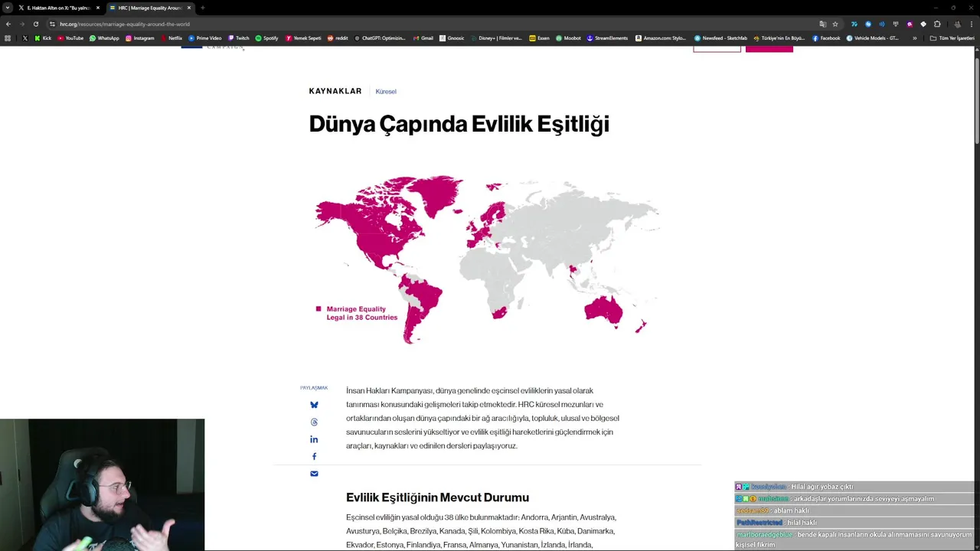Show hidden bookmarks overflow chevron
The image size is (980, 551).
tap(914, 38)
